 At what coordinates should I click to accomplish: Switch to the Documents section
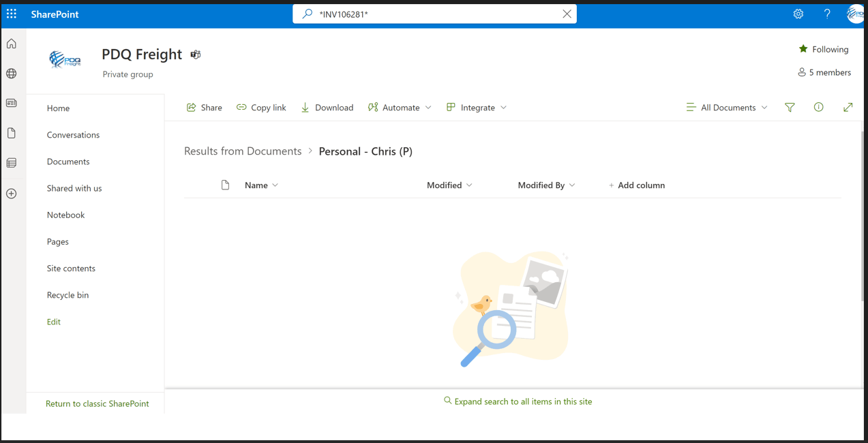(x=68, y=161)
